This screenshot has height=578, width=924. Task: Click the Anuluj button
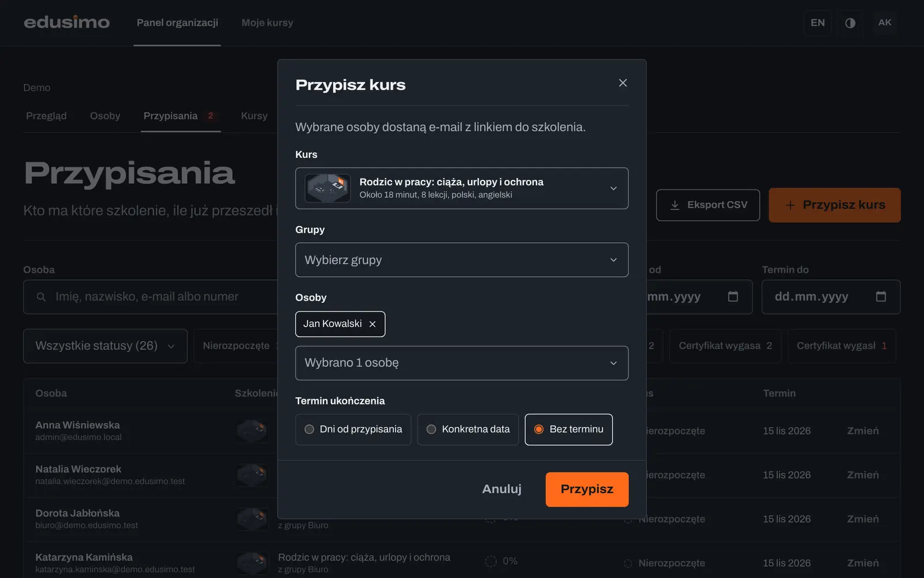[x=502, y=490]
